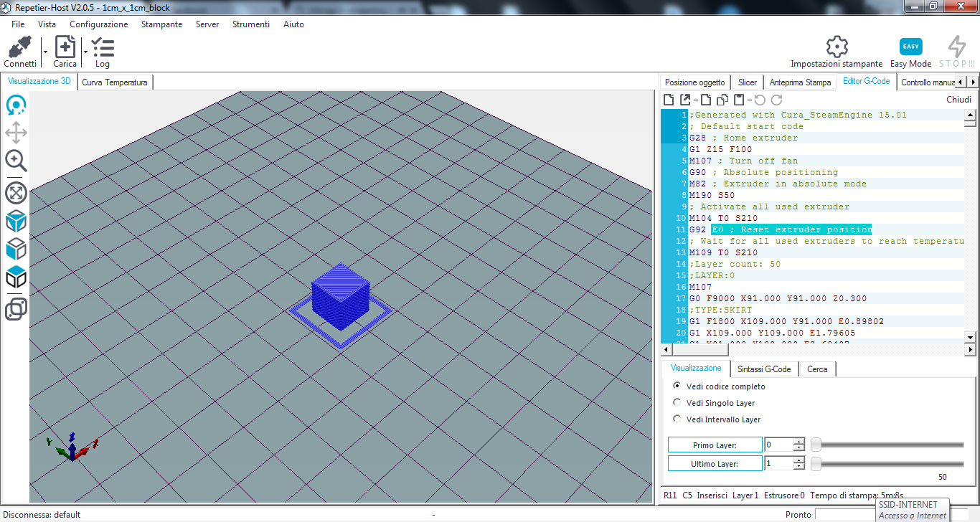Click the Easy Mode button

pos(910,47)
